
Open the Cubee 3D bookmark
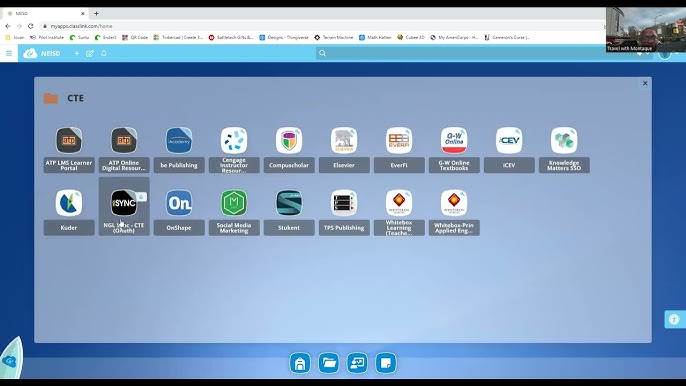411,38
